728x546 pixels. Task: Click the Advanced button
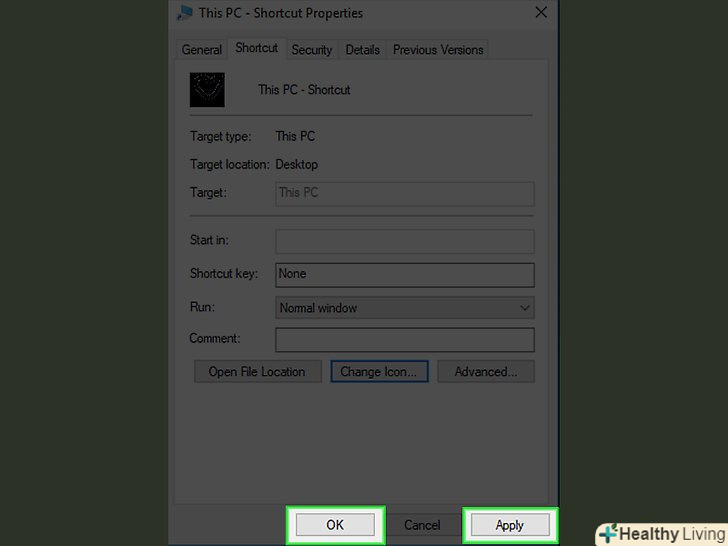(x=486, y=371)
